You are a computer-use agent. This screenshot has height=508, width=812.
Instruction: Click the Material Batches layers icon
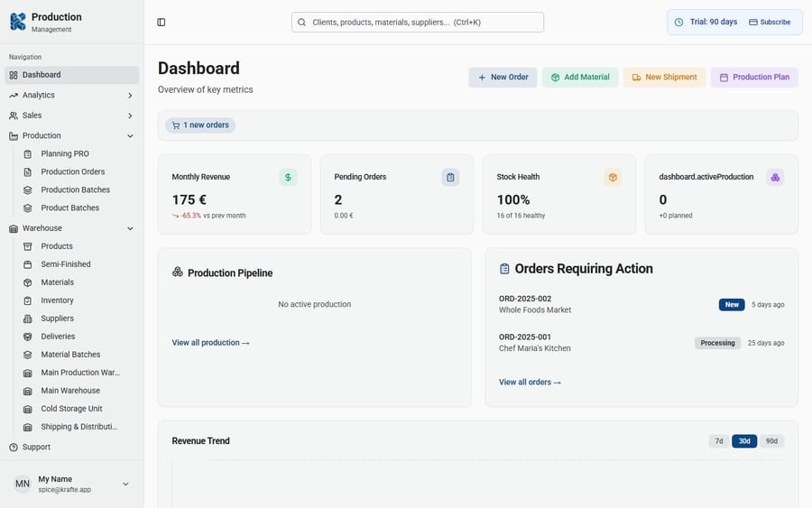[x=28, y=355]
